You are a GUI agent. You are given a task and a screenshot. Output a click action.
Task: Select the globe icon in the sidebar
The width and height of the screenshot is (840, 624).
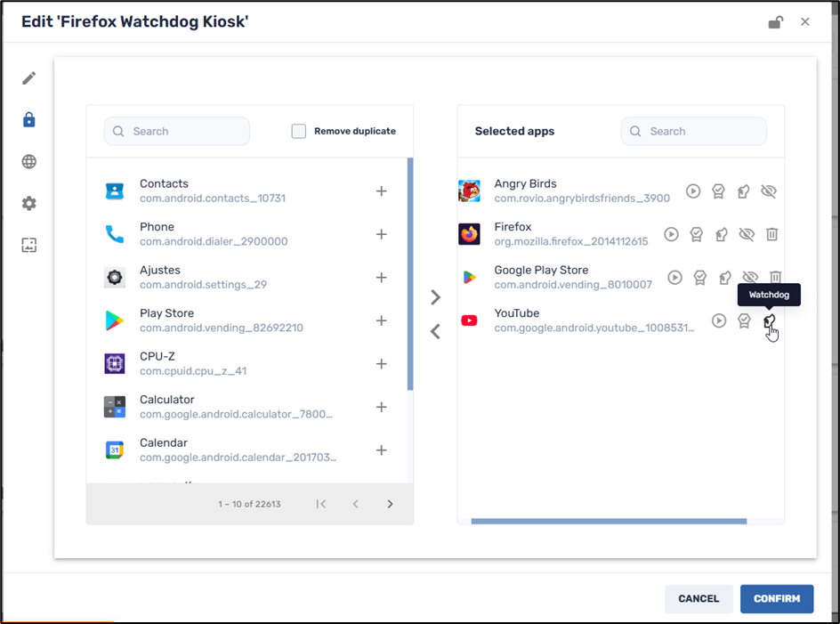28,162
